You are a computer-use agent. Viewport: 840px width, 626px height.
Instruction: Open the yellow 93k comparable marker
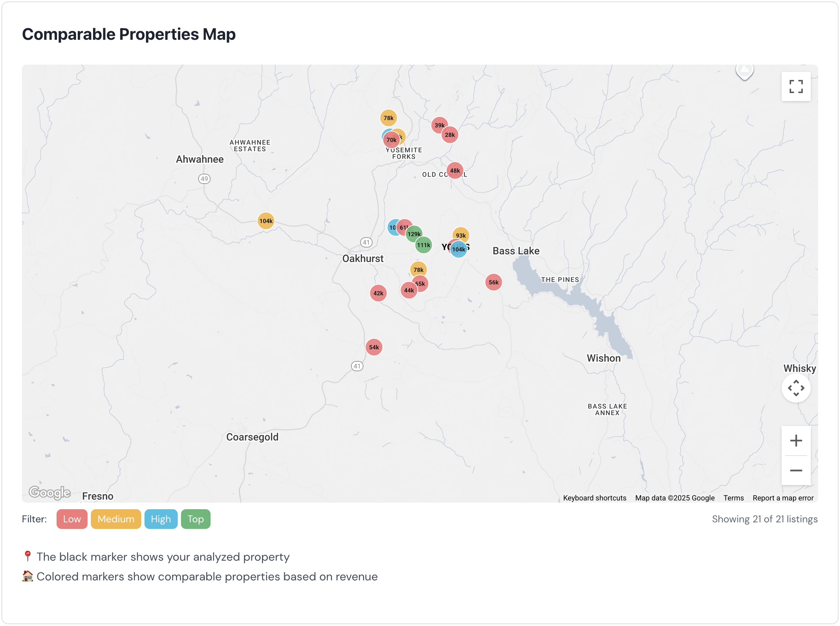(x=461, y=235)
